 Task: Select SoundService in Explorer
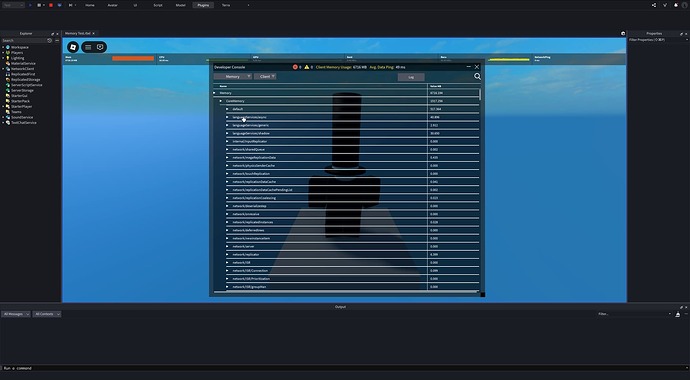click(19, 117)
